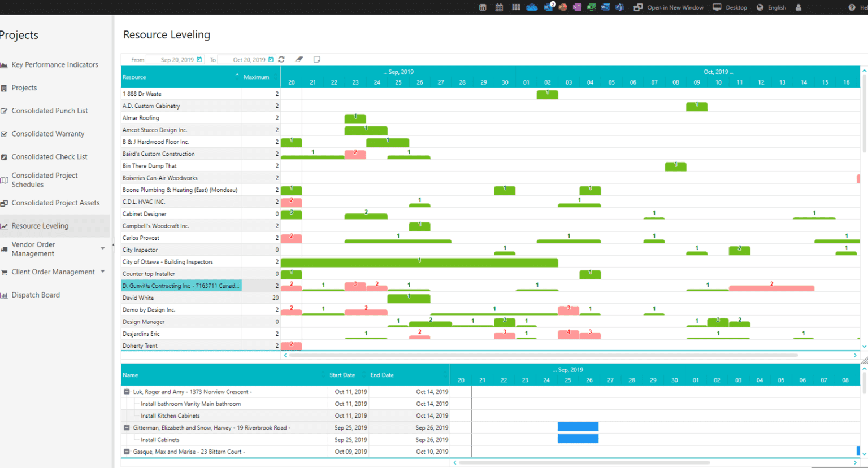Open the calendar picker for the From date
This screenshot has width=868, height=468.
[x=199, y=59]
